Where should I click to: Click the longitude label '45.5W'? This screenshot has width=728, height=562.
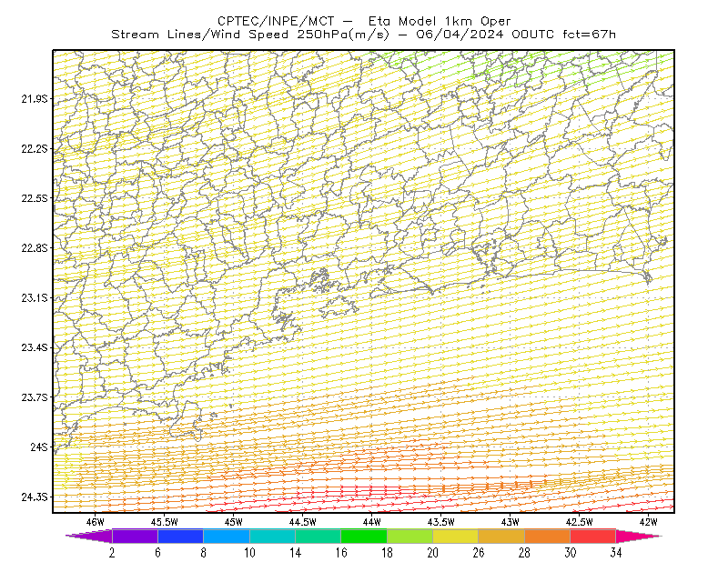[165, 522]
